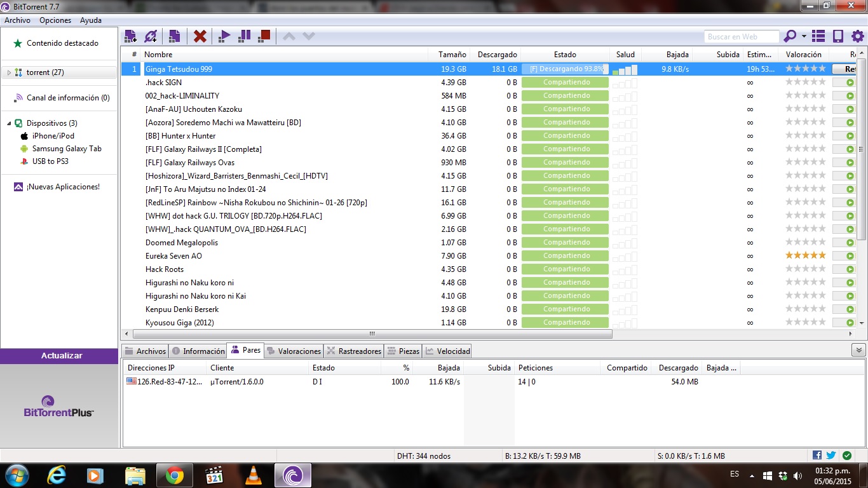Click in the Buscar en Web field

742,37
